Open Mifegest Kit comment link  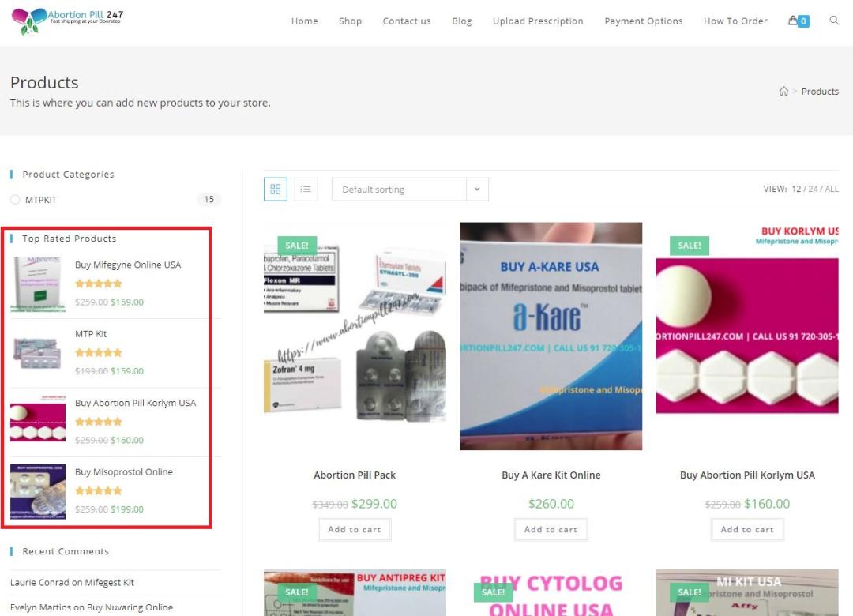[109, 582]
